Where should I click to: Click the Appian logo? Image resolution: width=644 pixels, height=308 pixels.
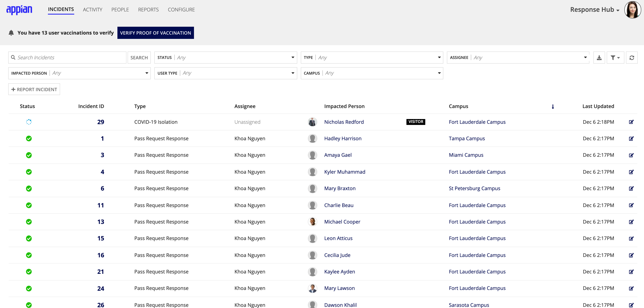click(19, 10)
